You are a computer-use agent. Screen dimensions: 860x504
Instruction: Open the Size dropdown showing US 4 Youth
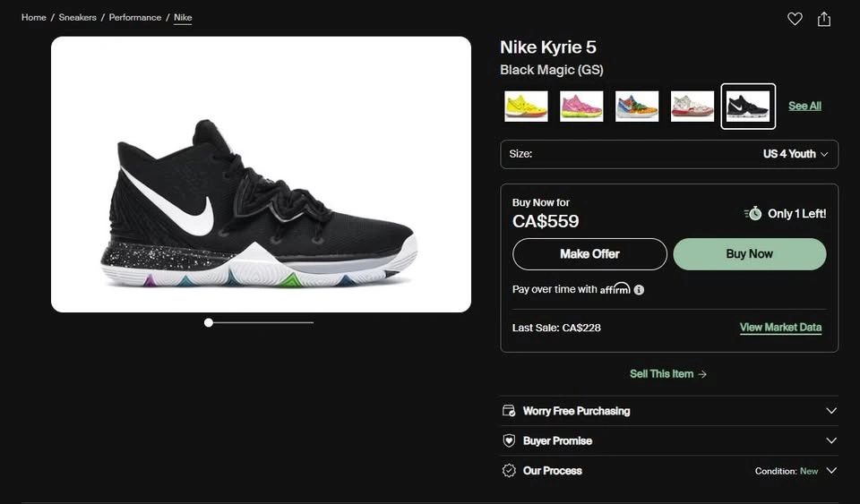[x=669, y=154]
